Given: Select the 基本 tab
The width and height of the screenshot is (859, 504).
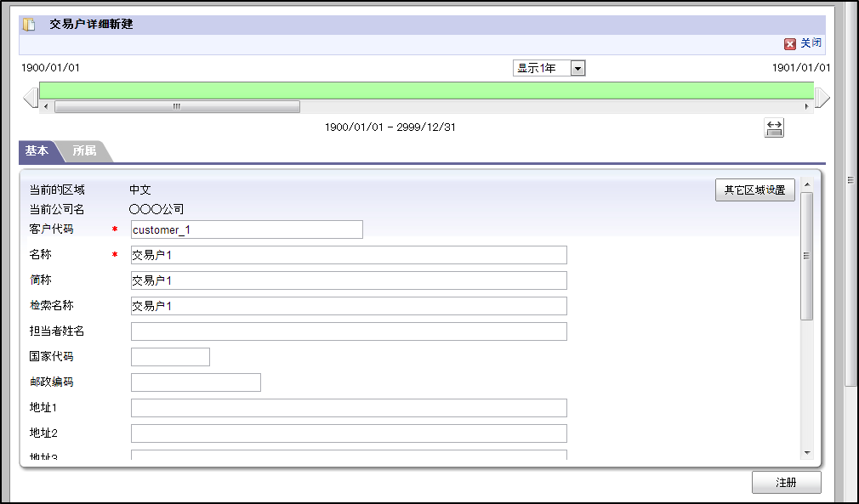Looking at the screenshot, I should tap(37, 151).
